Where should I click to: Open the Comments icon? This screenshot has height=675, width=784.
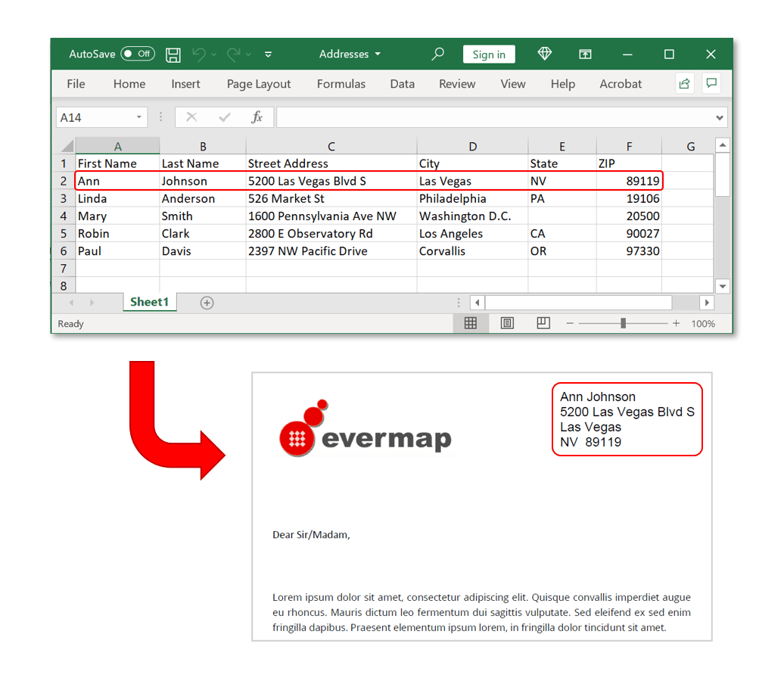[711, 83]
